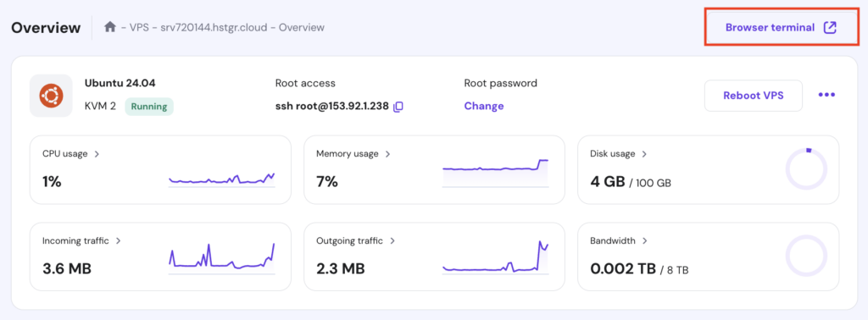Click the 2.3 MB outgoing value
This screenshot has width=868, height=320.
pyautogui.click(x=341, y=268)
